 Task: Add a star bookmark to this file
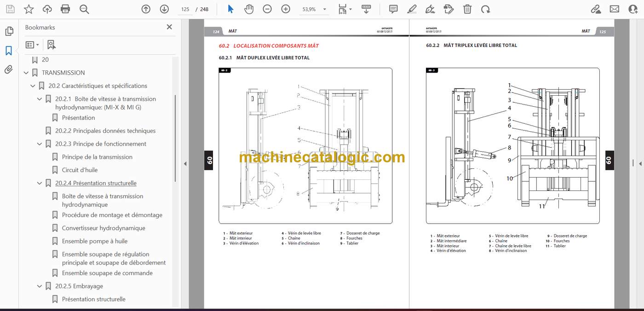tap(29, 9)
